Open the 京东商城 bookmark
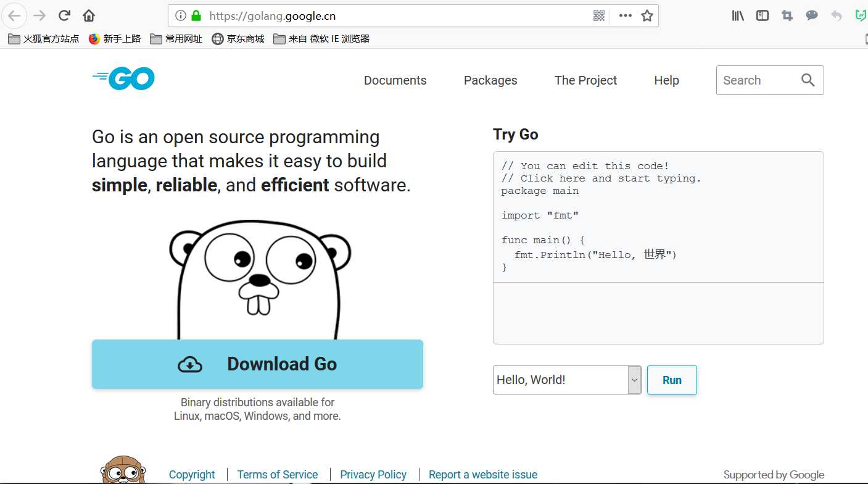Screen dimensions: 868x484 pos(238,39)
